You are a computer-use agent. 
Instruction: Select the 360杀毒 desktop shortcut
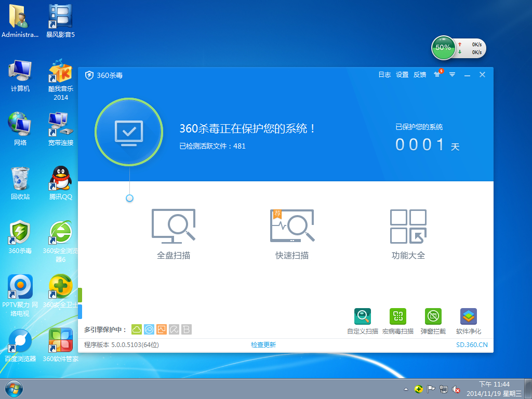tap(20, 237)
